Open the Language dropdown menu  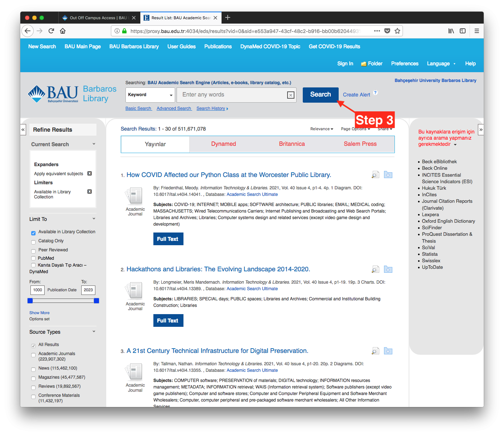click(x=441, y=63)
